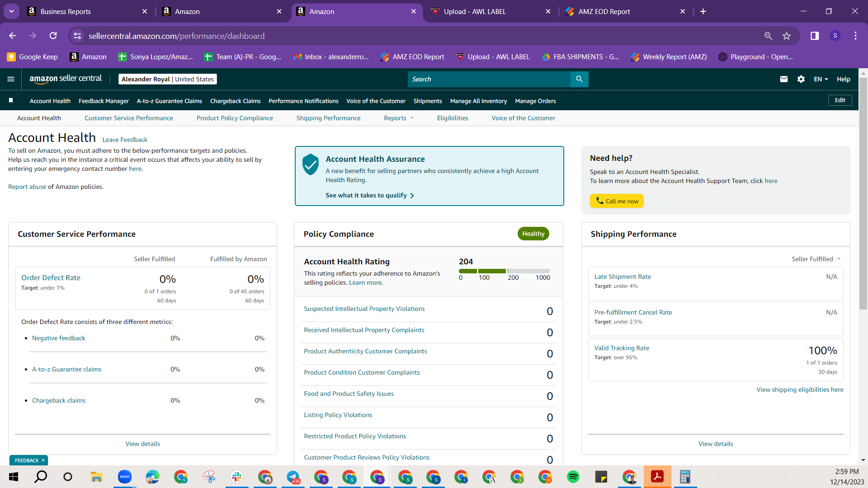Open Voice of the Customer sub-tab

(524, 118)
